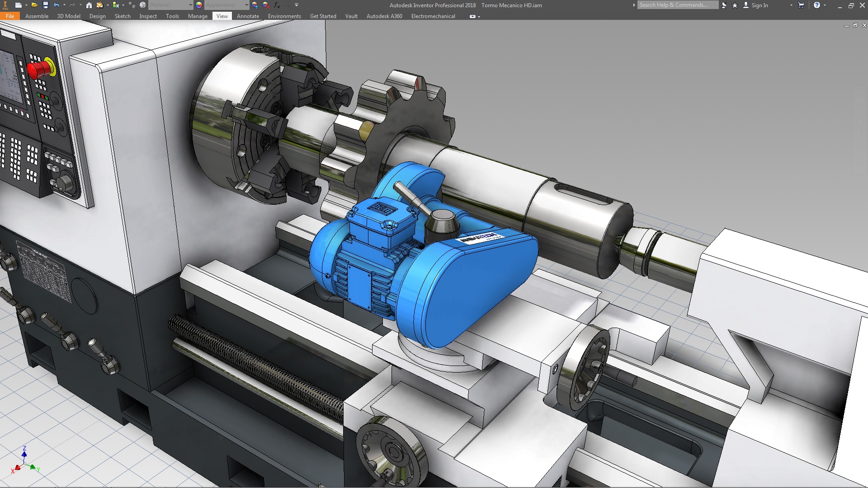Expand the Help question mark dropdown arrow
This screenshot has width=868, height=488.
point(825,5)
